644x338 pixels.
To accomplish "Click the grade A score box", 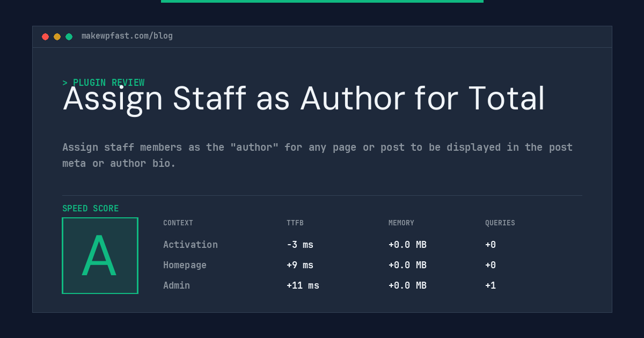I will coord(100,255).
